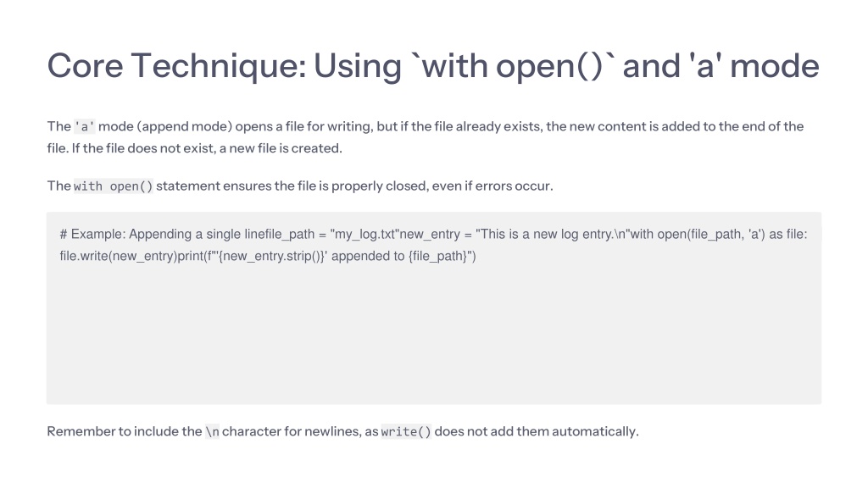Click 'my_log.txt' string in code
The width and height of the screenshot is (868, 488).
[364, 234]
